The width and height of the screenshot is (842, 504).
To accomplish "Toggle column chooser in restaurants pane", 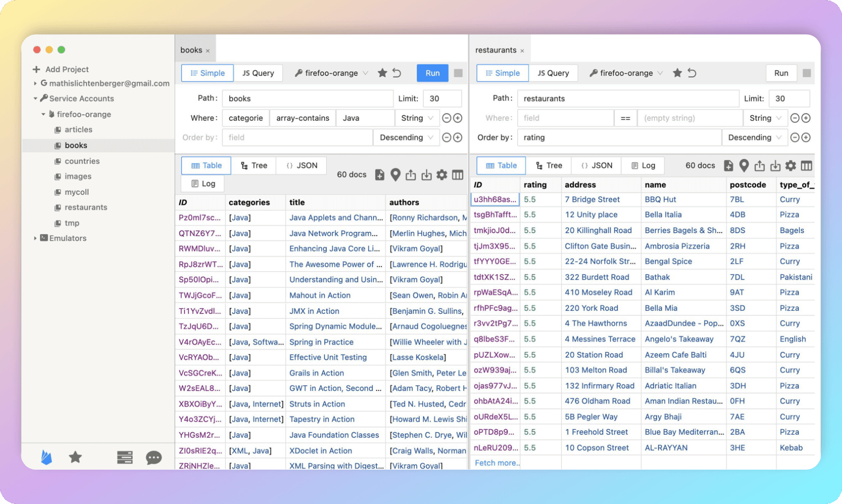I will 807,166.
